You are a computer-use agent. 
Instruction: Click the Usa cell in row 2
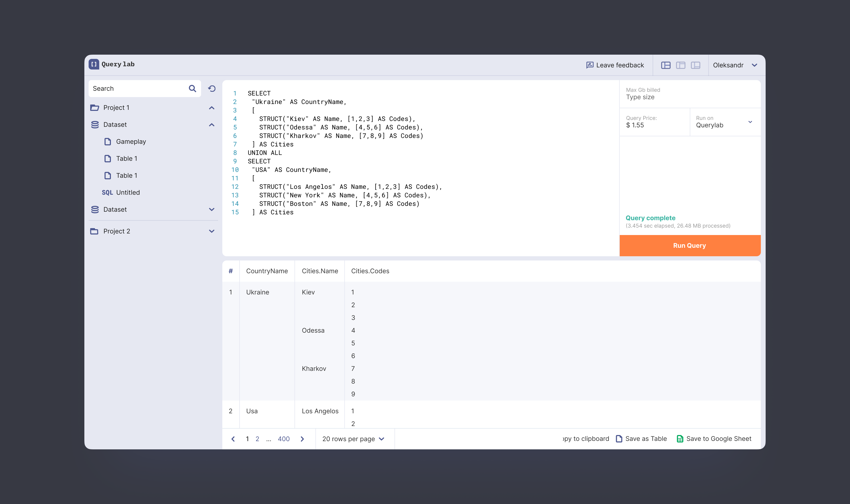point(252,411)
